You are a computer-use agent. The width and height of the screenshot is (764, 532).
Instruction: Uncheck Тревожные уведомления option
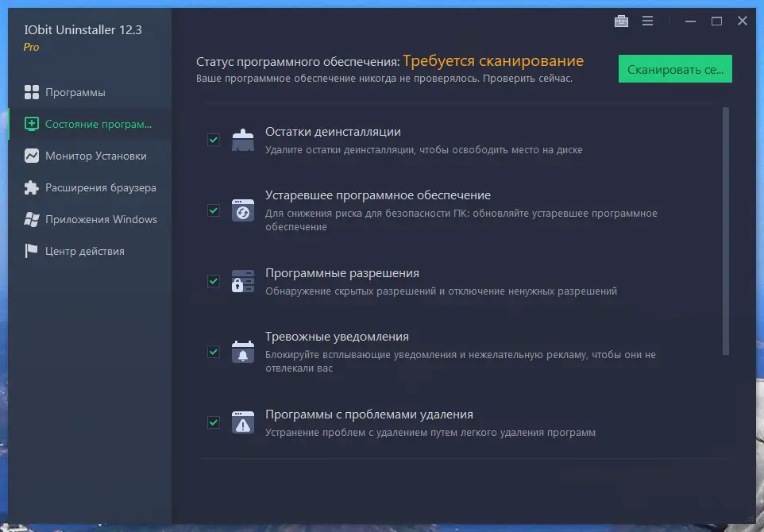(x=213, y=353)
